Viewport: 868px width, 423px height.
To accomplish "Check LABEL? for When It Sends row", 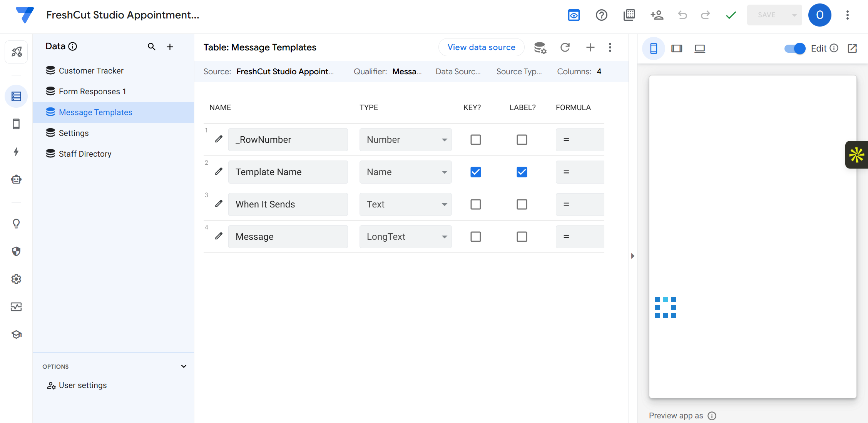I will (522, 204).
